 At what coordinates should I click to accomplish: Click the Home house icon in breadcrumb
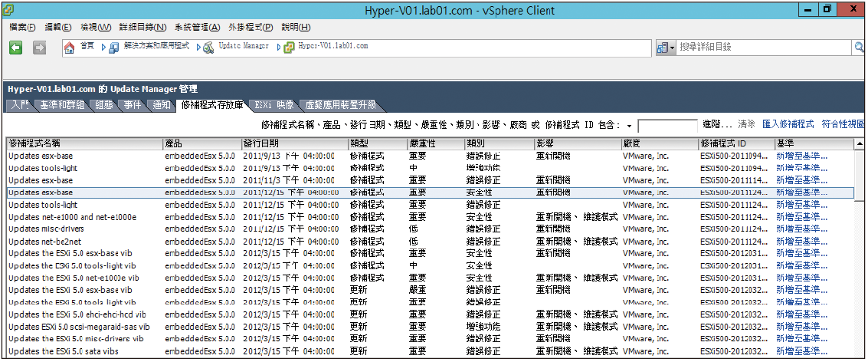tap(69, 47)
